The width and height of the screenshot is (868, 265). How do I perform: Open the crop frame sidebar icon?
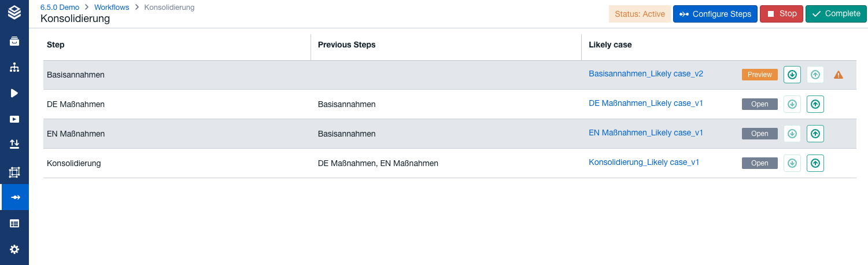(14, 172)
